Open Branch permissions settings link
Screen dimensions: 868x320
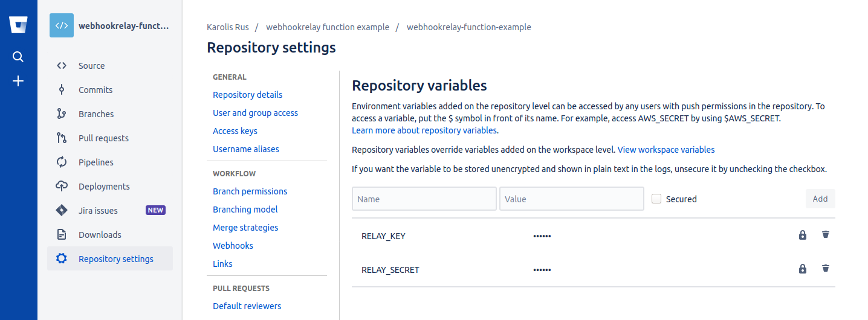(250, 191)
